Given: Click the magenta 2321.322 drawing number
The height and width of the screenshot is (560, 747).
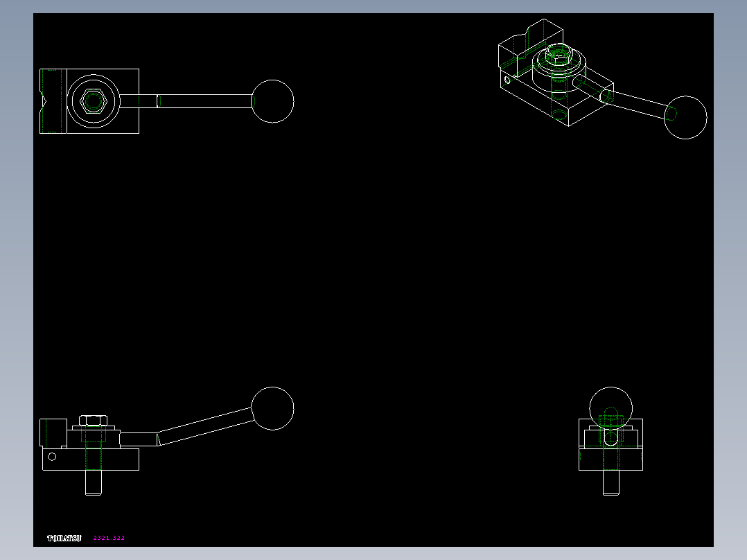Looking at the screenshot, I should (x=109, y=538).
